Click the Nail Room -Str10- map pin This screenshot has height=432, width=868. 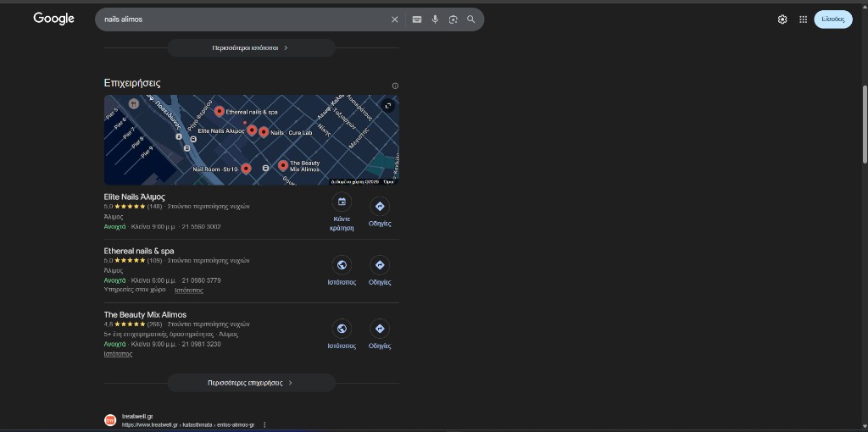247,169
